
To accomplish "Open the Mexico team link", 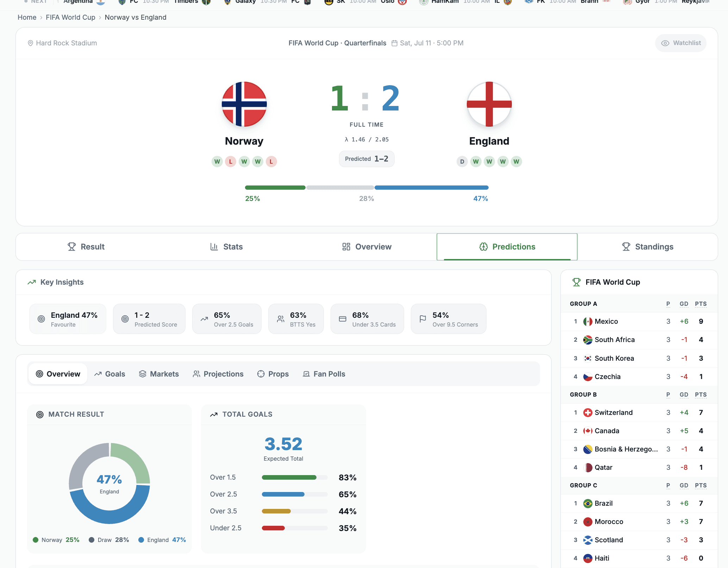I will 606,321.
